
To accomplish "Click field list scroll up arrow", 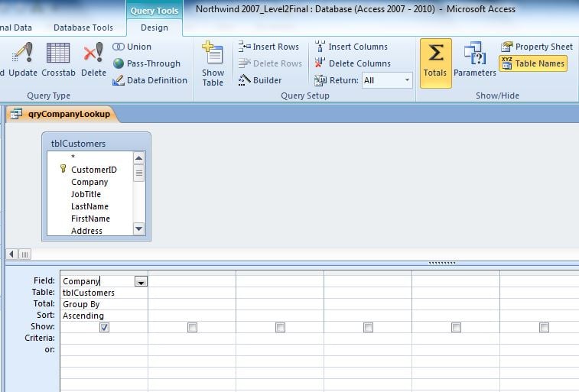I will click(139, 159).
